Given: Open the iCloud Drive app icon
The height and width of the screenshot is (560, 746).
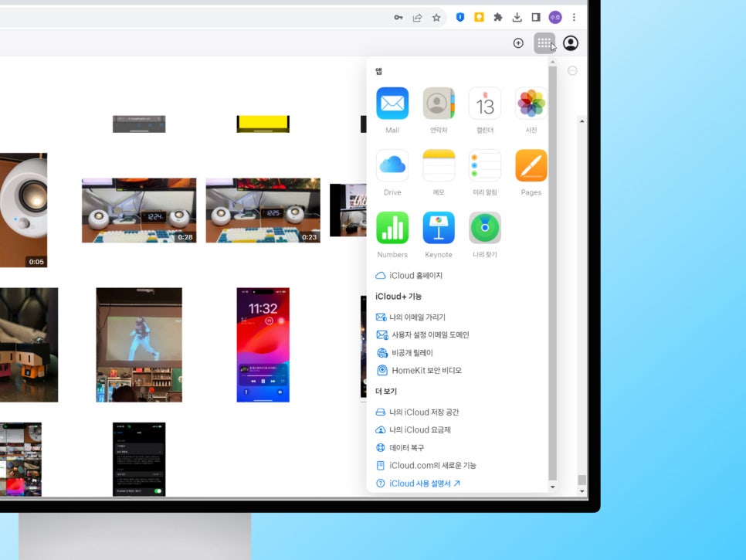Looking at the screenshot, I should (x=392, y=165).
